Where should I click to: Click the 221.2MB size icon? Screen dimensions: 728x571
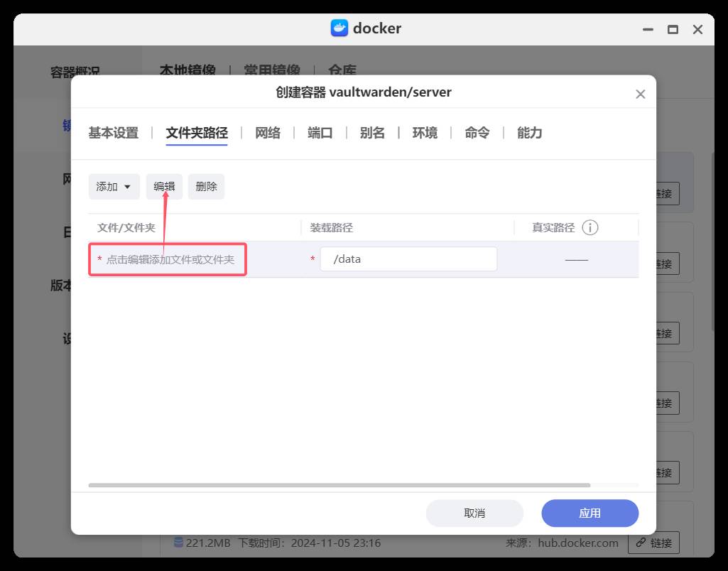(178, 542)
